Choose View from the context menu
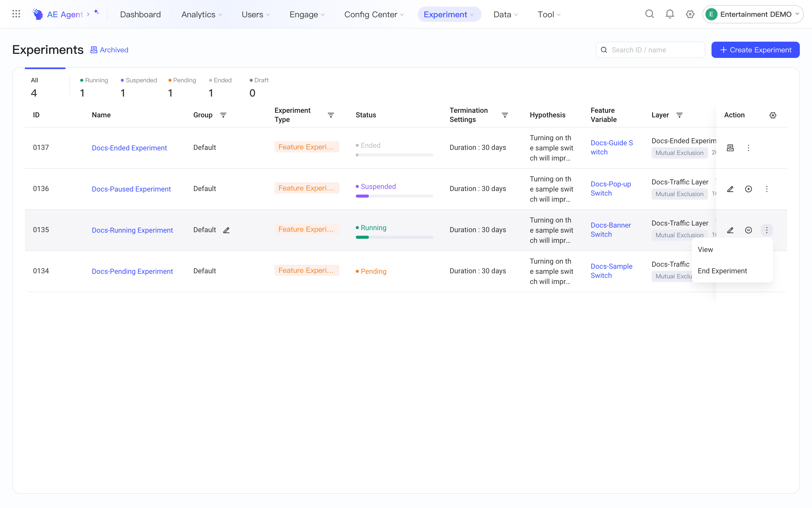The height and width of the screenshot is (508, 812). coord(732,250)
